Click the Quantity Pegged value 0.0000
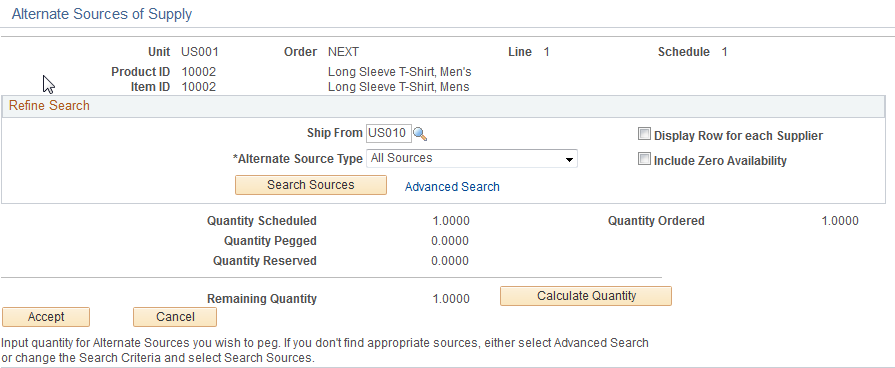Screen dimensions: 895x368 pos(450,241)
